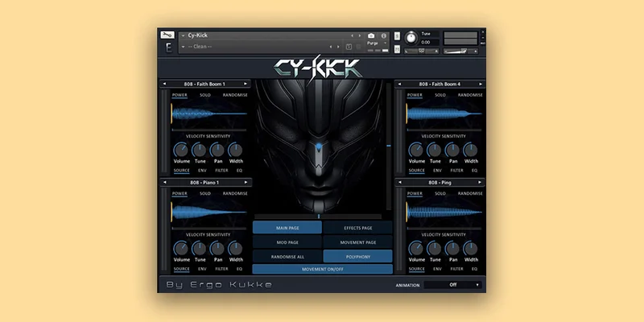The image size is (644, 322).
Task: Toggle POWER on 808 - Ping layer
Action: (x=415, y=193)
